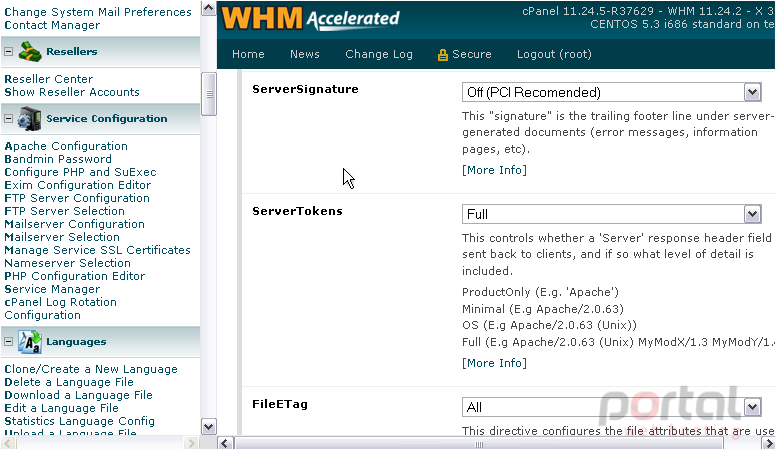Open Mailserver Configuration

[x=74, y=224]
